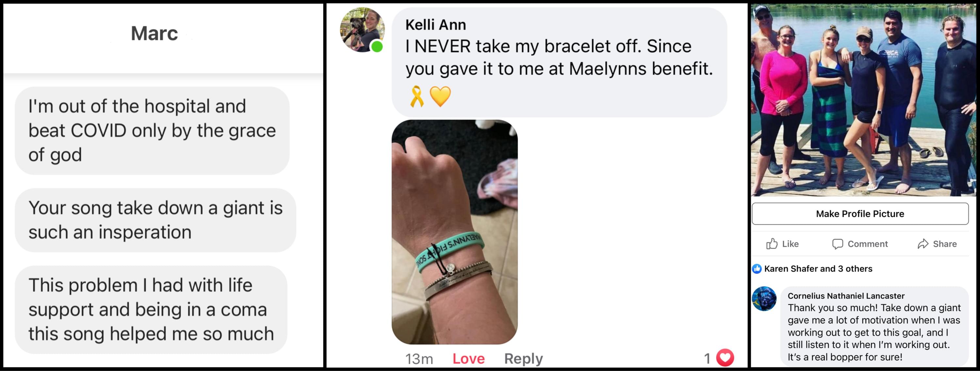Open the group photo on the dock

pos(863,100)
